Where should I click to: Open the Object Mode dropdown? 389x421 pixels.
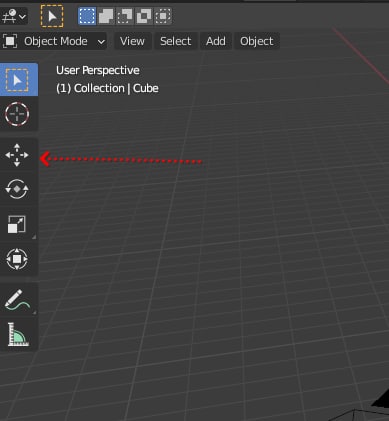click(54, 41)
